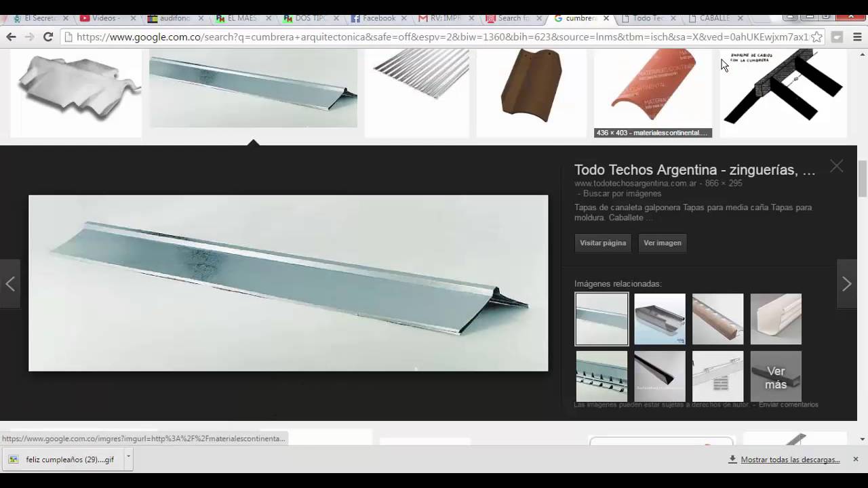This screenshot has height=488, width=868.
Task: Select the black beam ridge diagram thumbnail
Action: pos(783,93)
